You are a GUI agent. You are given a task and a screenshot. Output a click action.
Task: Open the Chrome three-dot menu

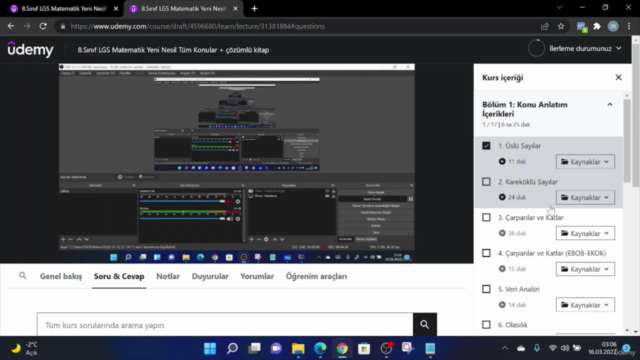click(629, 26)
